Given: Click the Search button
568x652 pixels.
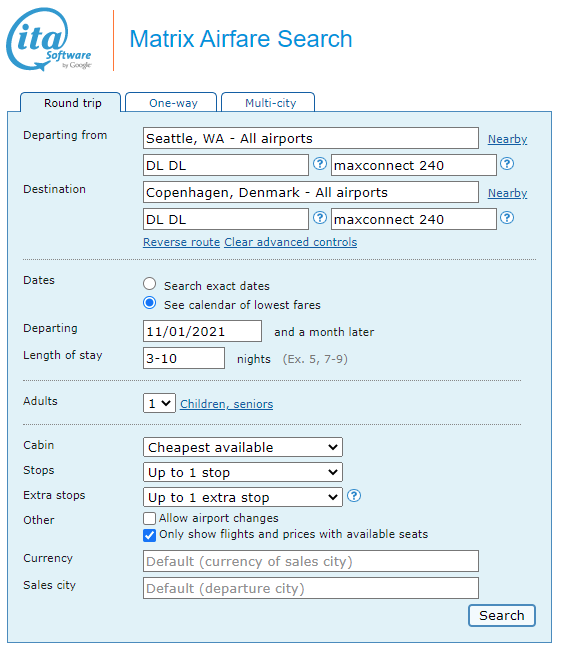Looking at the screenshot, I should pyautogui.click(x=502, y=615).
